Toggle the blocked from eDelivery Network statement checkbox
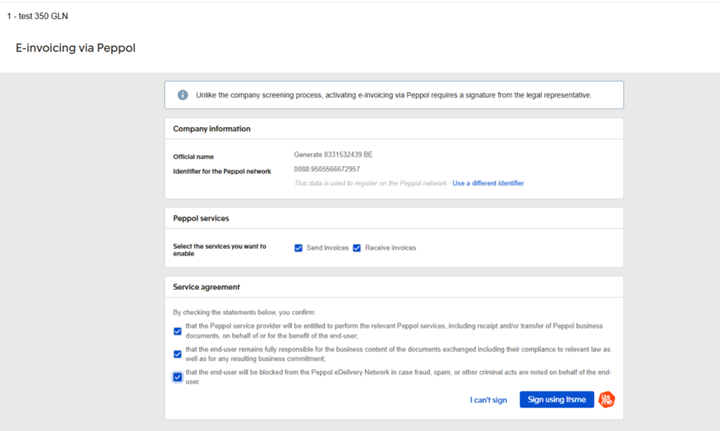Image resolution: width=720 pixels, height=431 pixels. (x=177, y=377)
